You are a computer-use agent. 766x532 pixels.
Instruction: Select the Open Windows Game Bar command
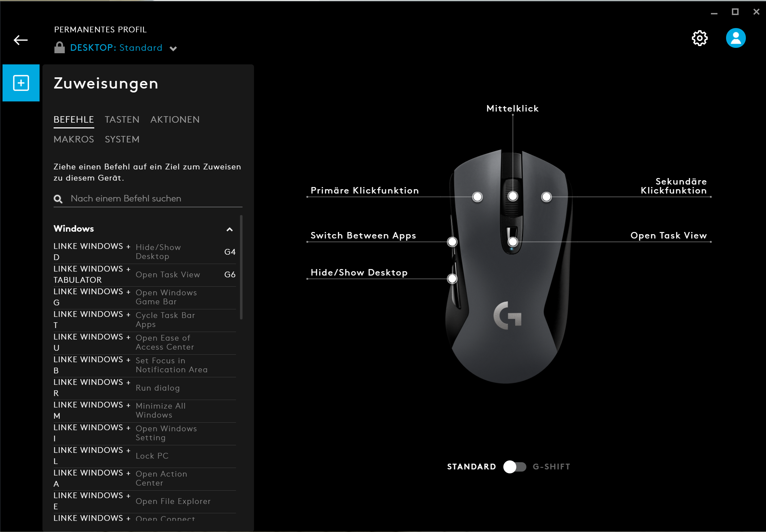point(145,297)
